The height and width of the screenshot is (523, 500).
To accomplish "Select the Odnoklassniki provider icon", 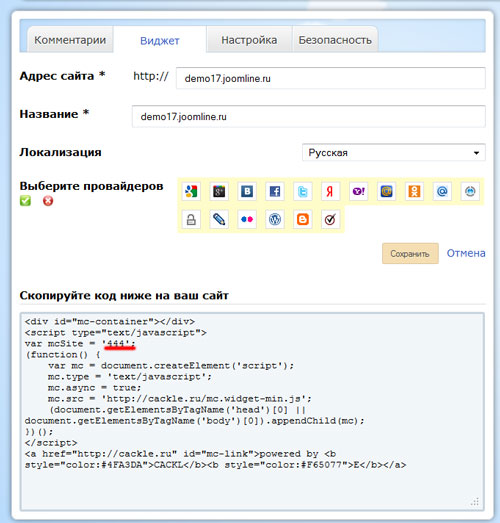I will tap(414, 191).
